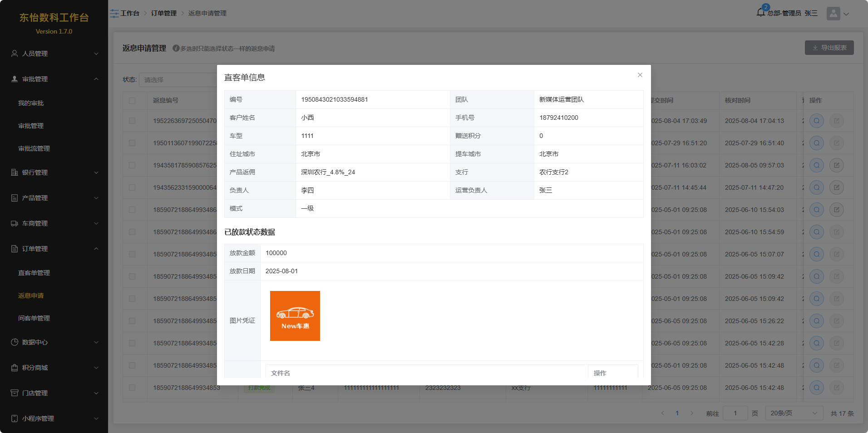Click the 导出报表 button

point(829,48)
